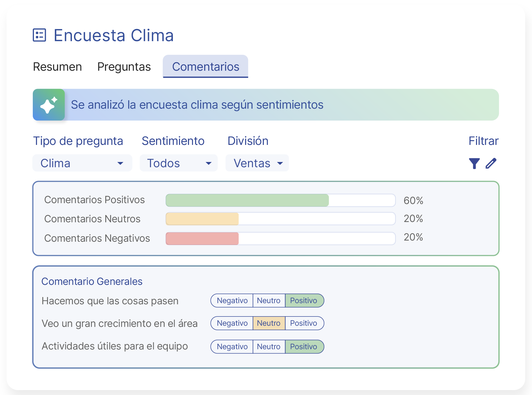
Task: Mark 'Veo un gran crecimiento en el área' as Negativo
Action: 231,323
